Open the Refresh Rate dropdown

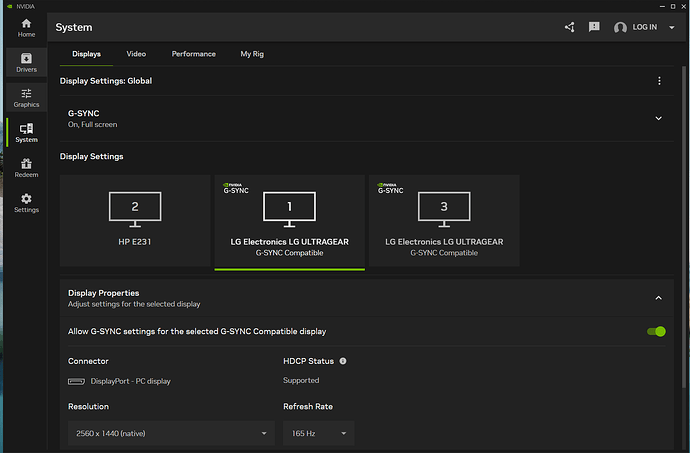pos(319,433)
